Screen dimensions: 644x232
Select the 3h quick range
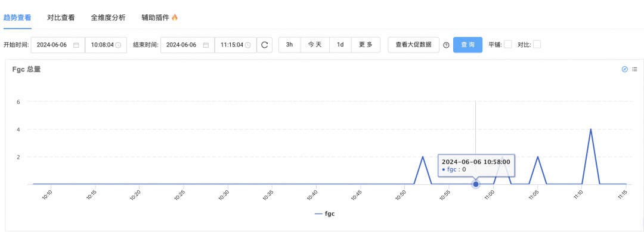click(290, 45)
